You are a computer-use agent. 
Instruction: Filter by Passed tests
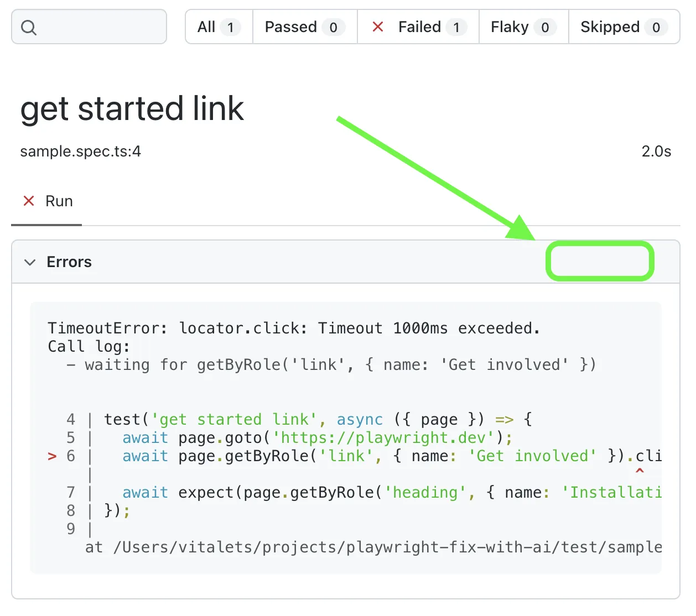tap(305, 27)
